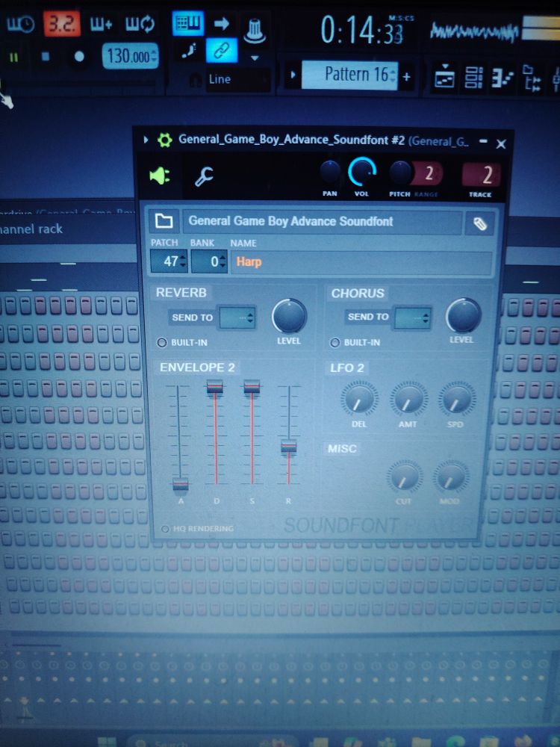Click the tag icon beside soundfont name
This screenshot has width=560, height=747.
(x=480, y=224)
